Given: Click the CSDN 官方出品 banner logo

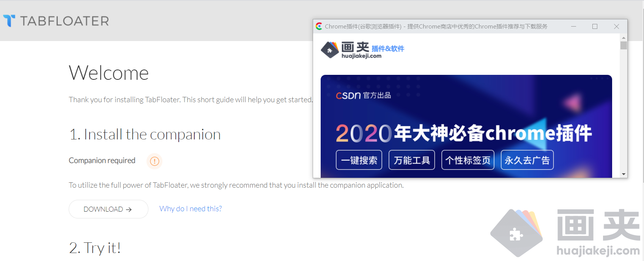Looking at the screenshot, I should pos(363,95).
